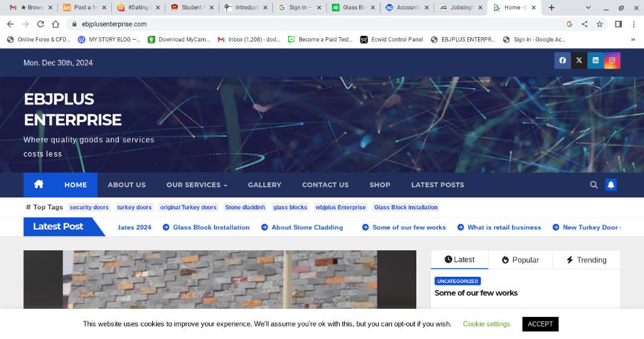Open the LinkedIn social icon
Viewport: 644px width, 339px height.
coord(595,60)
